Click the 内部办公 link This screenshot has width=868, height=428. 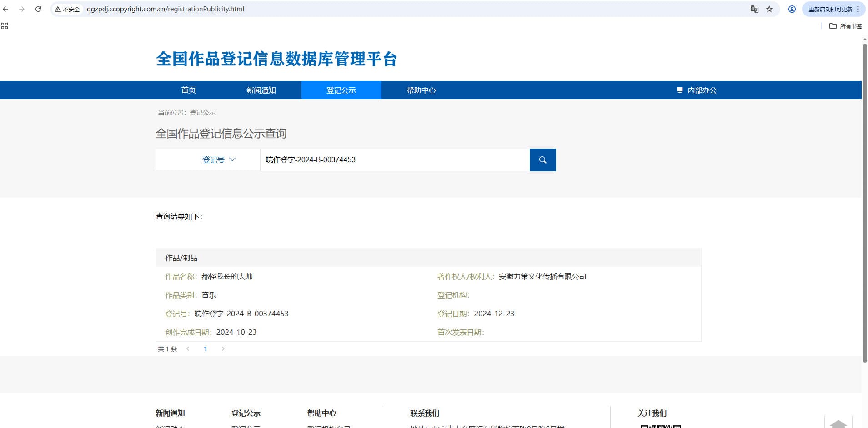[x=697, y=90]
